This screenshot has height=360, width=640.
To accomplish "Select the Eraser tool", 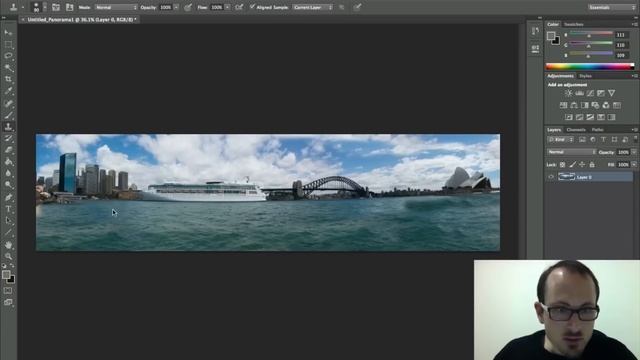I will pyautogui.click(x=8, y=150).
